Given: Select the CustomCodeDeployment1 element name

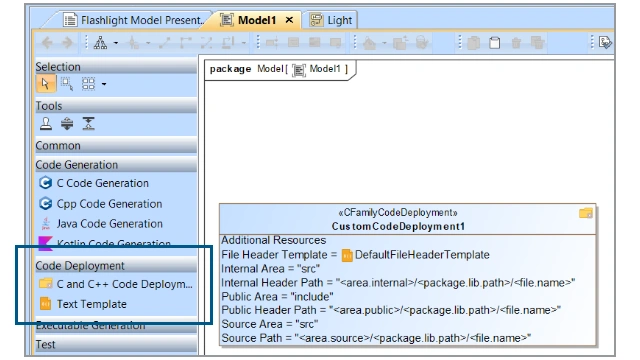Looking at the screenshot, I should (398, 226).
